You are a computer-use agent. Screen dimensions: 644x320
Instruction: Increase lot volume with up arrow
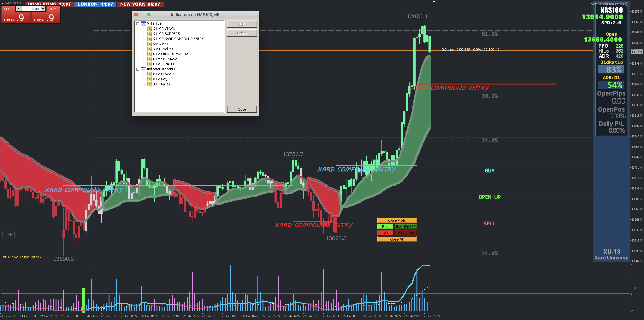(43, 9)
